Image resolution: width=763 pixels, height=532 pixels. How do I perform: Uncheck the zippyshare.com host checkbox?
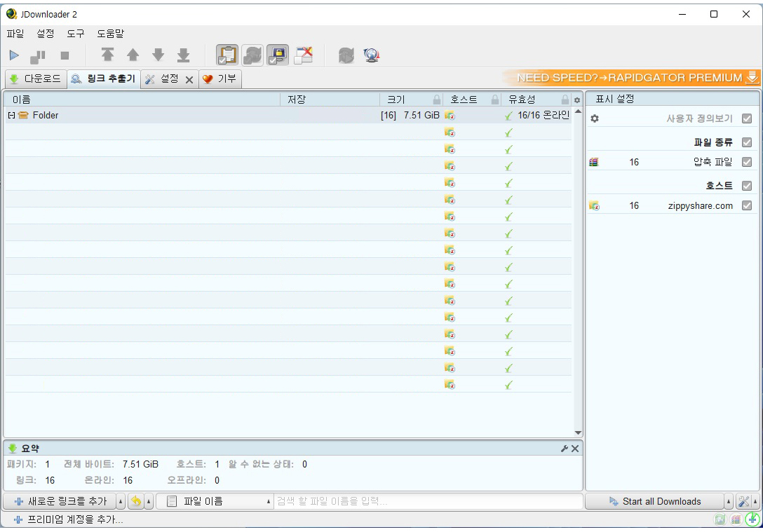pos(747,205)
